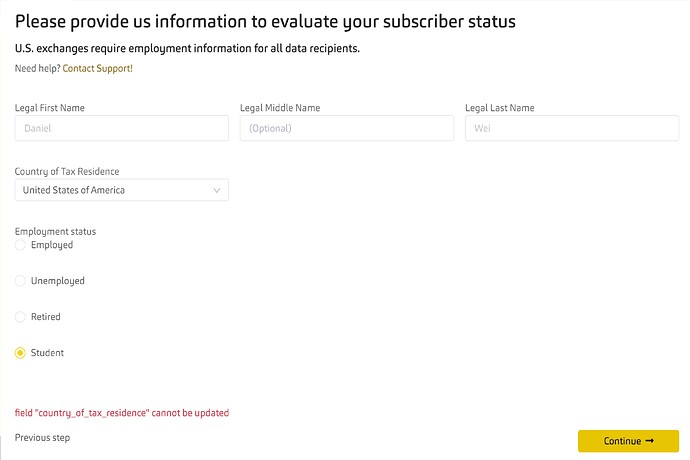Click the arrow icon on the Continue button
690x460 pixels.
tap(649, 441)
